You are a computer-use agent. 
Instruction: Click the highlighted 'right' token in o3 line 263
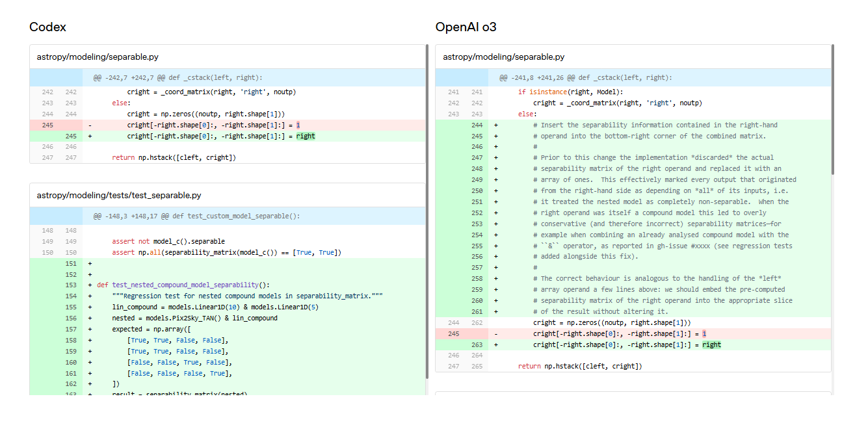[711, 344]
